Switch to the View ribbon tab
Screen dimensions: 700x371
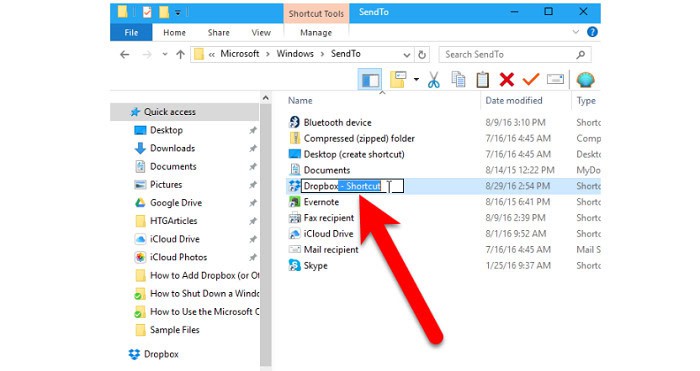coord(261,33)
